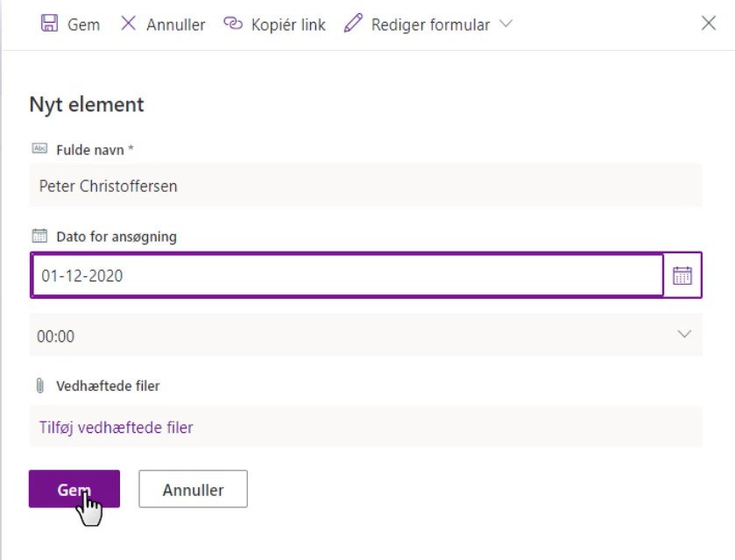Click the Abc text icon beside Fulde navn
The width and height of the screenshot is (735, 560).
click(39, 149)
